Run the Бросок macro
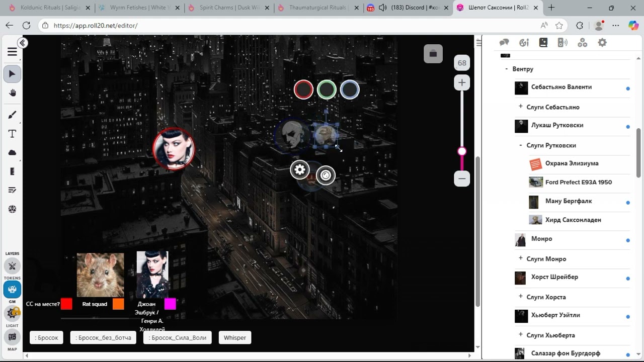644x362 pixels. (47, 337)
